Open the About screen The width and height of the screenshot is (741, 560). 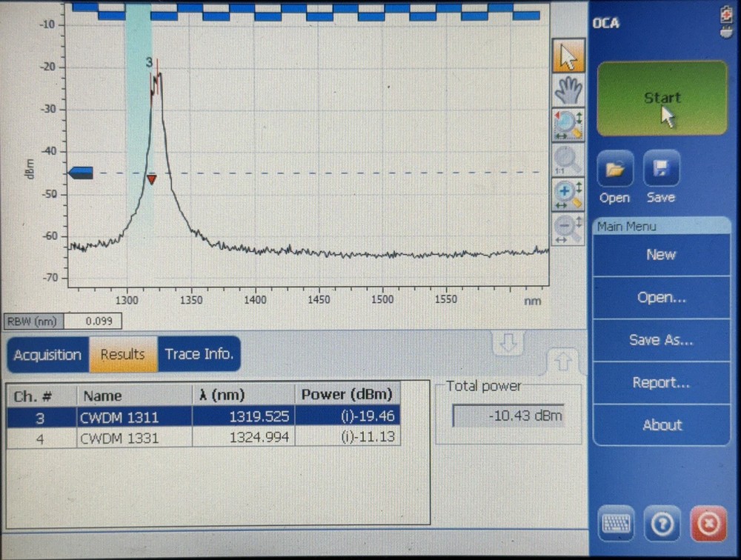[662, 424]
